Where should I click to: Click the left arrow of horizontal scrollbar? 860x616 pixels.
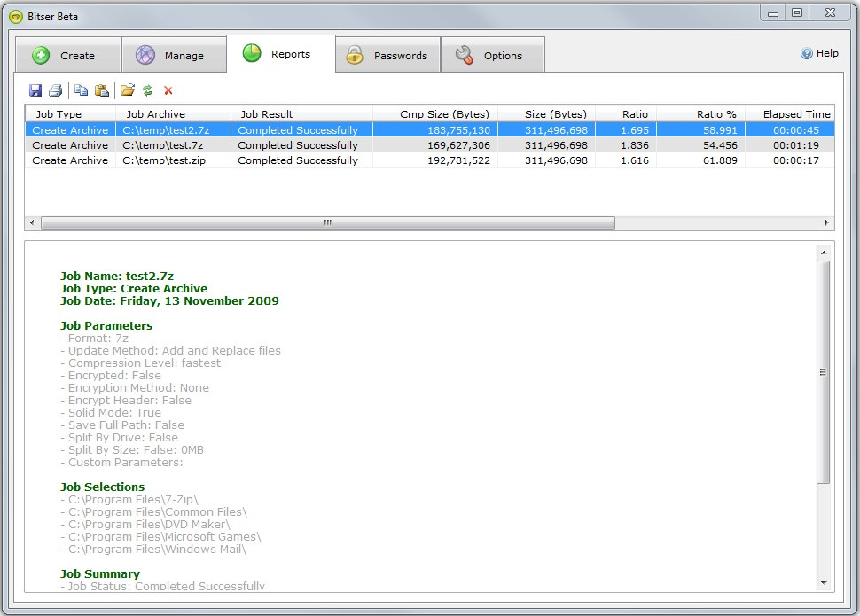pyautogui.click(x=32, y=222)
